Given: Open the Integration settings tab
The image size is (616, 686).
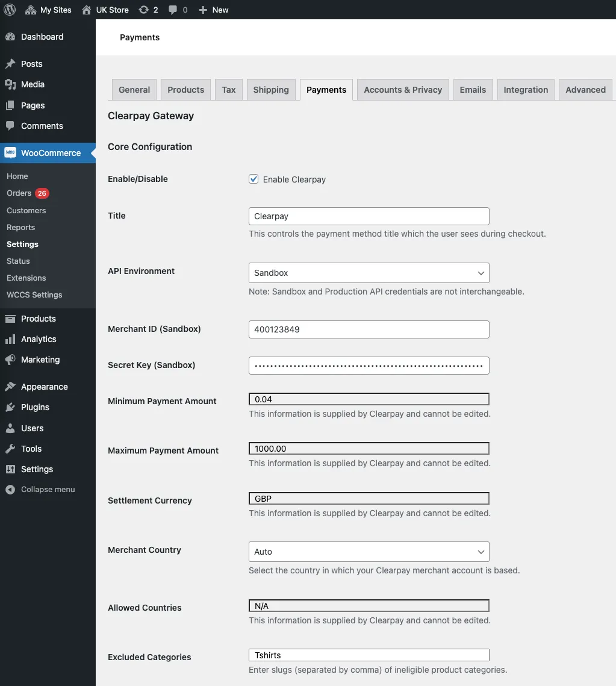Looking at the screenshot, I should (526, 90).
